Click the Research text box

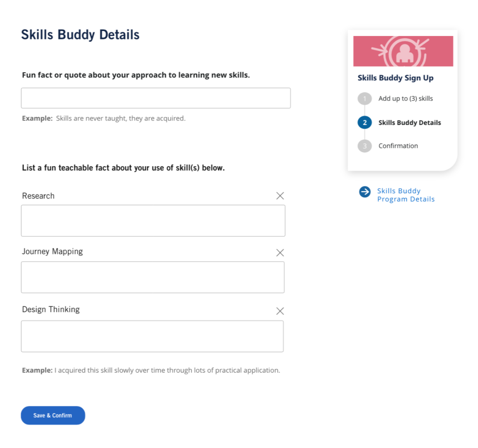(x=153, y=221)
